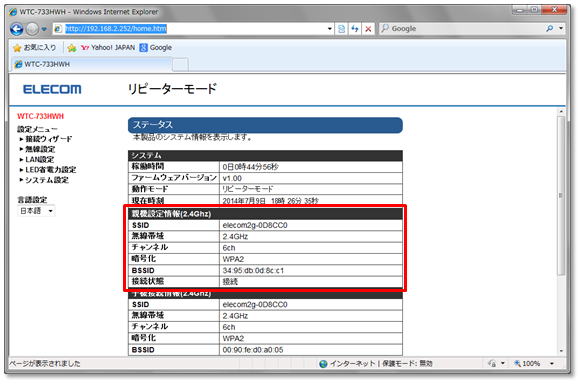Open the システム設定 menu item
The height and width of the screenshot is (384, 581).
pyautogui.click(x=47, y=180)
